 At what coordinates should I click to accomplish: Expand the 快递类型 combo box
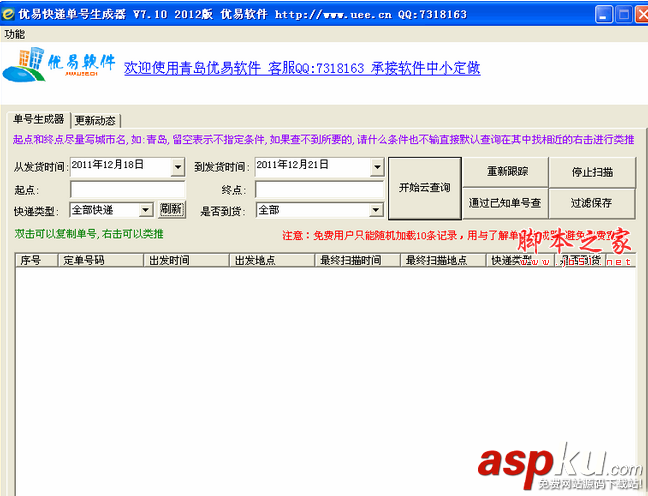coord(145,210)
